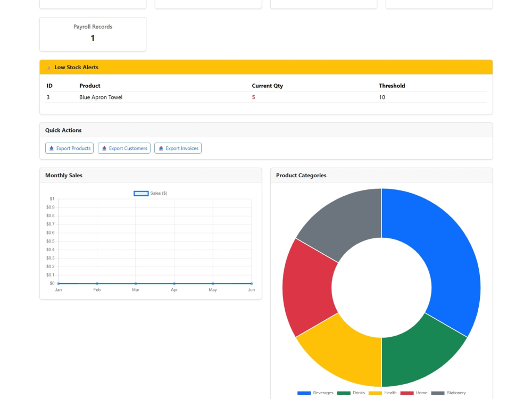Click the yellow Health doughnut segment
Screen dimensions: 532x399
tap(344, 353)
